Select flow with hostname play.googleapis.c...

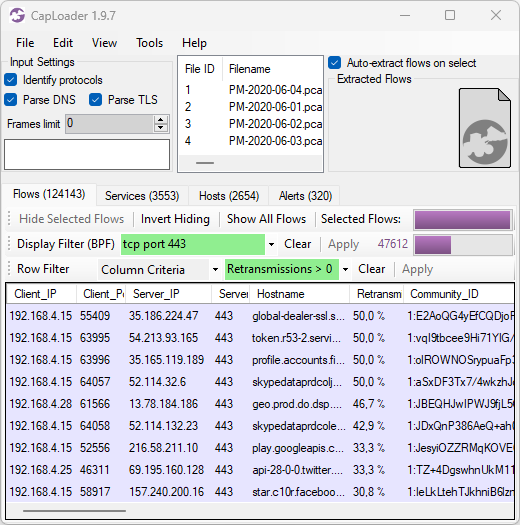[x=260, y=448]
